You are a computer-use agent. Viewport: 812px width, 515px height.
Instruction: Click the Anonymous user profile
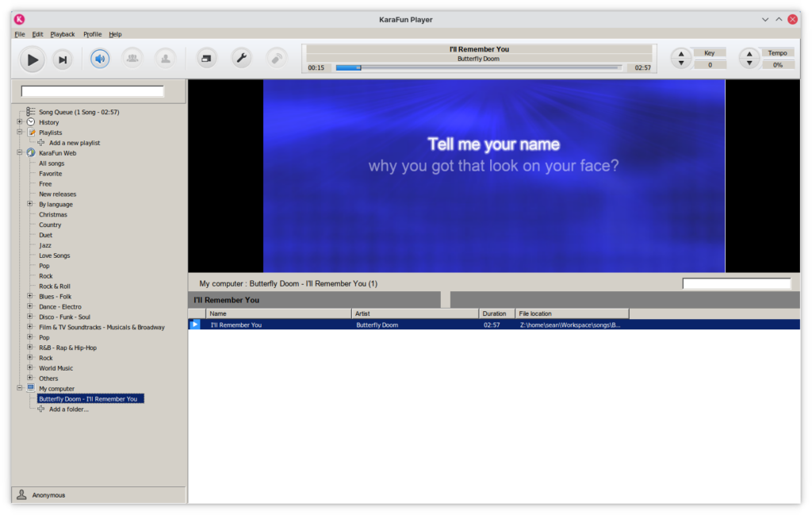[98, 495]
